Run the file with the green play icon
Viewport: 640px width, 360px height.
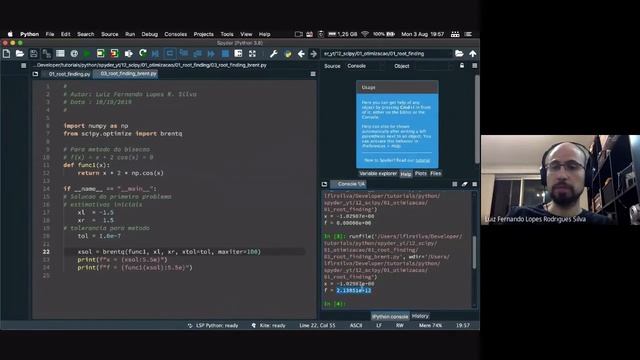pyautogui.click(x=87, y=53)
